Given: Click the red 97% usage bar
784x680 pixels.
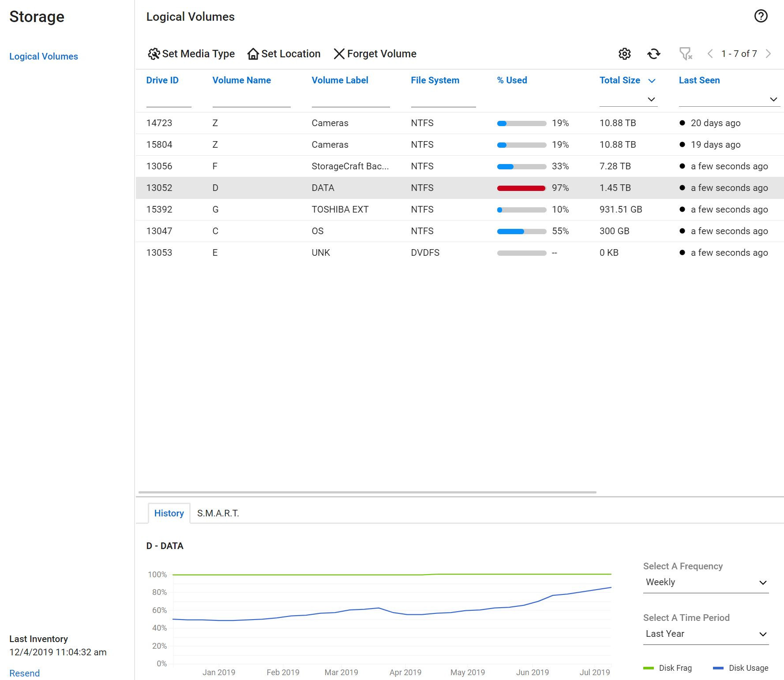Looking at the screenshot, I should (521, 188).
